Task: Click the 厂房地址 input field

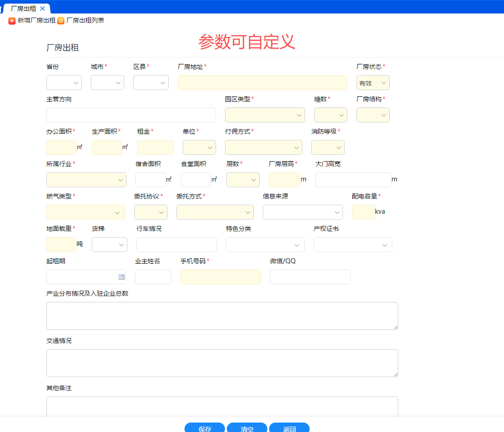Action: (262, 83)
